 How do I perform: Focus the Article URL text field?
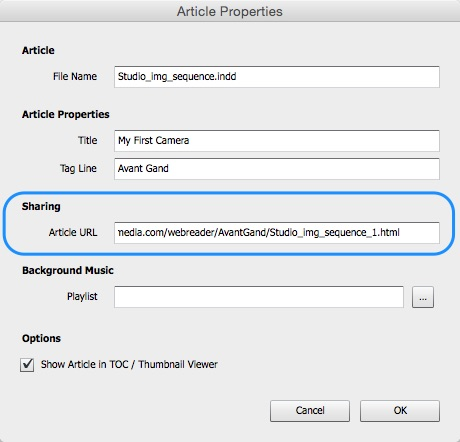(x=277, y=233)
